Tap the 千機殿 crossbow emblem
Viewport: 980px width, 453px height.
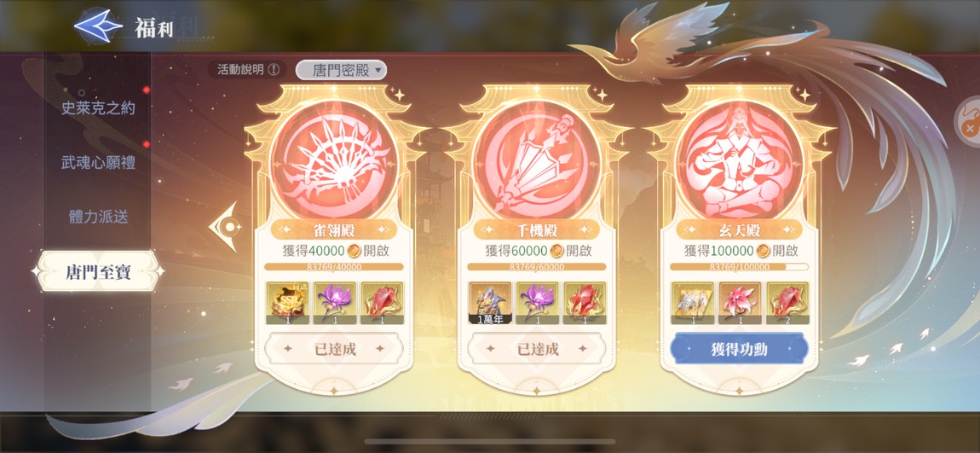[537, 159]
